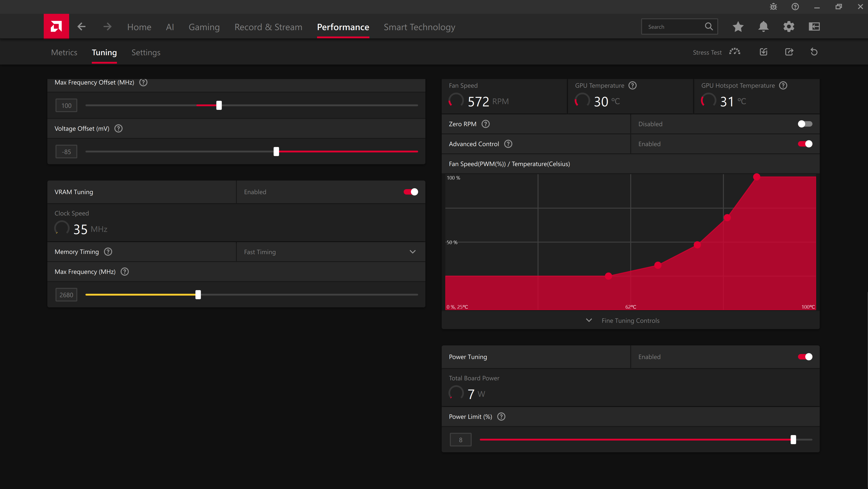Click the Power Limit slider handle

793,439
